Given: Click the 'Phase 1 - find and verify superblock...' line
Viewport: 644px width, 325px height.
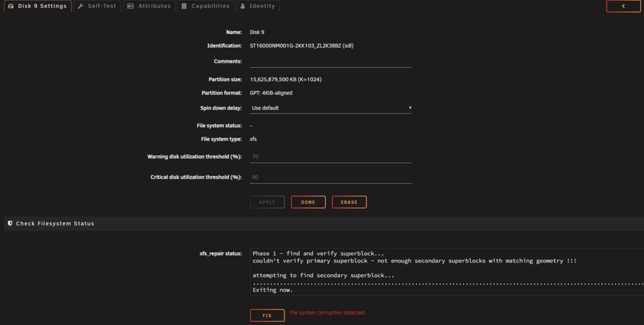Looking at the screenshot, I should pos(318,253).
